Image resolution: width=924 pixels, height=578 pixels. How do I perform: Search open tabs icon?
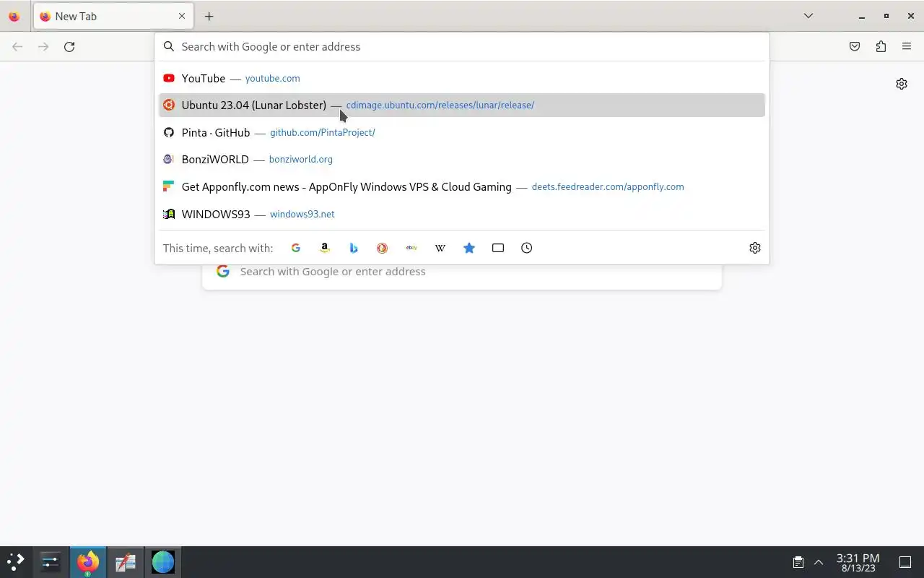pos(498,248)
